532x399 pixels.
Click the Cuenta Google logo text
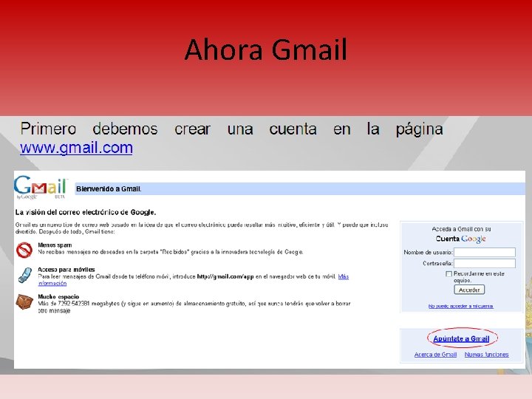(461, 239)
